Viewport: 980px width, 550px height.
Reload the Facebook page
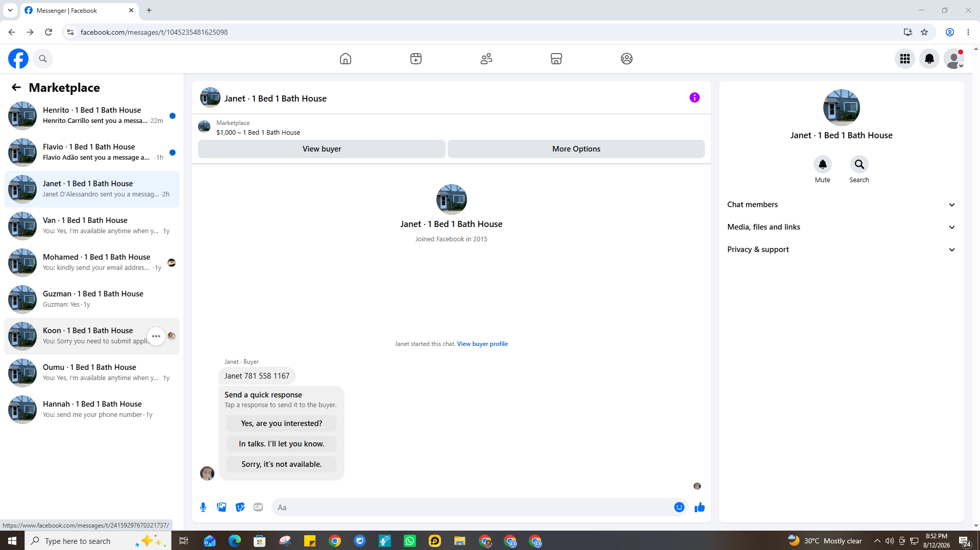tap(48, 32)
